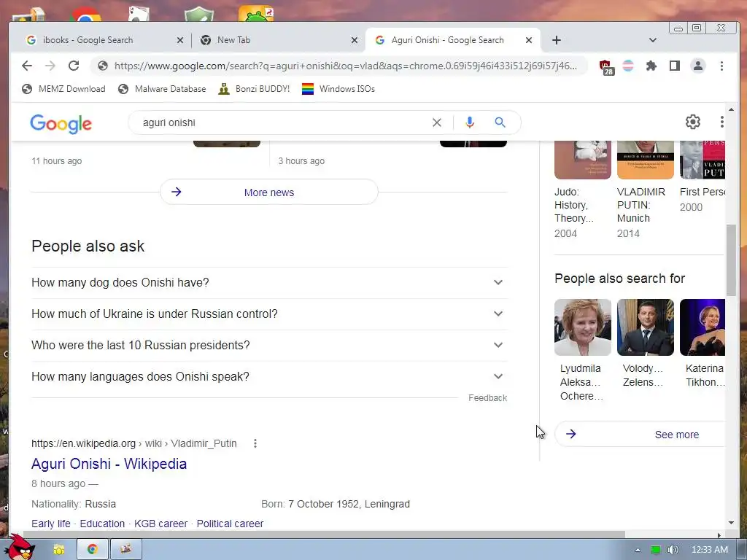Open the KGB career sitelink
This screenshot has height=560, width=747.
pos(161,524)
